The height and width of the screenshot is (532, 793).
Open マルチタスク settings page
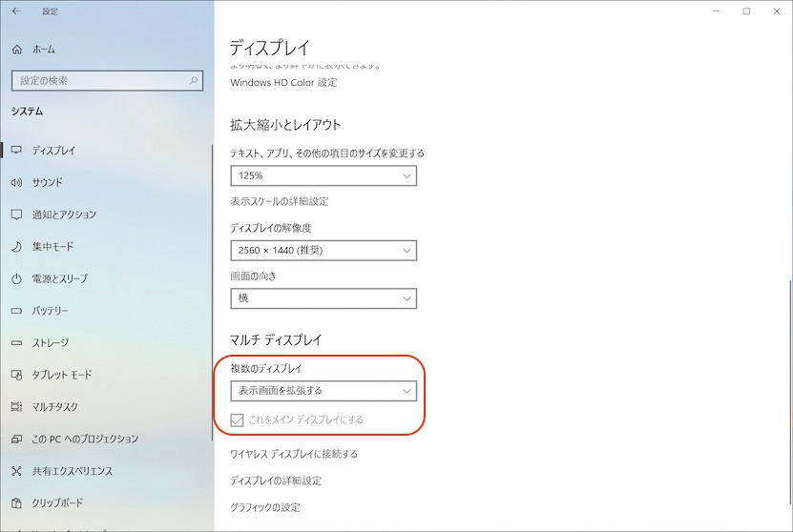click(55, 407)
